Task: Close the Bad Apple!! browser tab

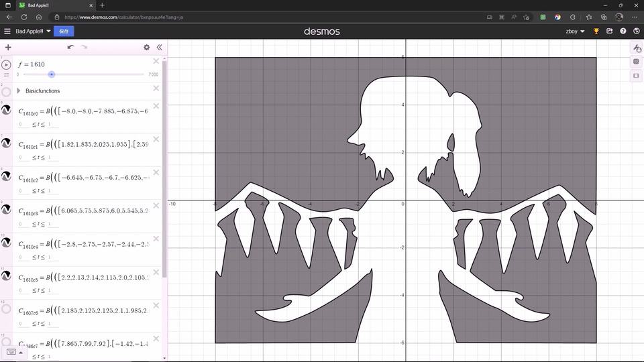Action: click(91, 5)
